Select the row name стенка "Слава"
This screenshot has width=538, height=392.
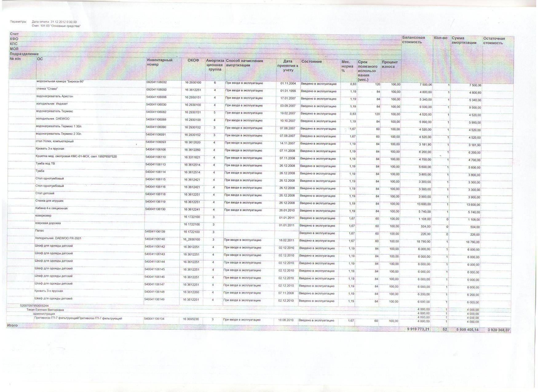point(47,89)
